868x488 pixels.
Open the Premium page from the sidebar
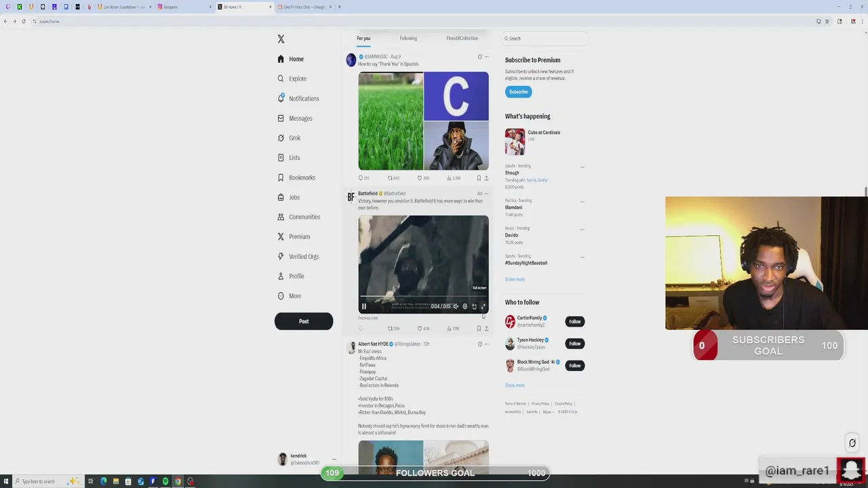(294, 237)
